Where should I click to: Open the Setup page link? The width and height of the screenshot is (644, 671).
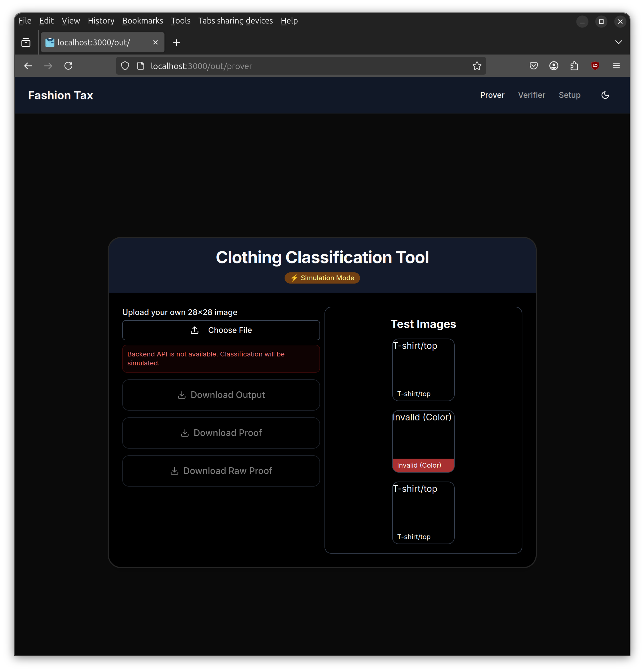pos(569,95)
